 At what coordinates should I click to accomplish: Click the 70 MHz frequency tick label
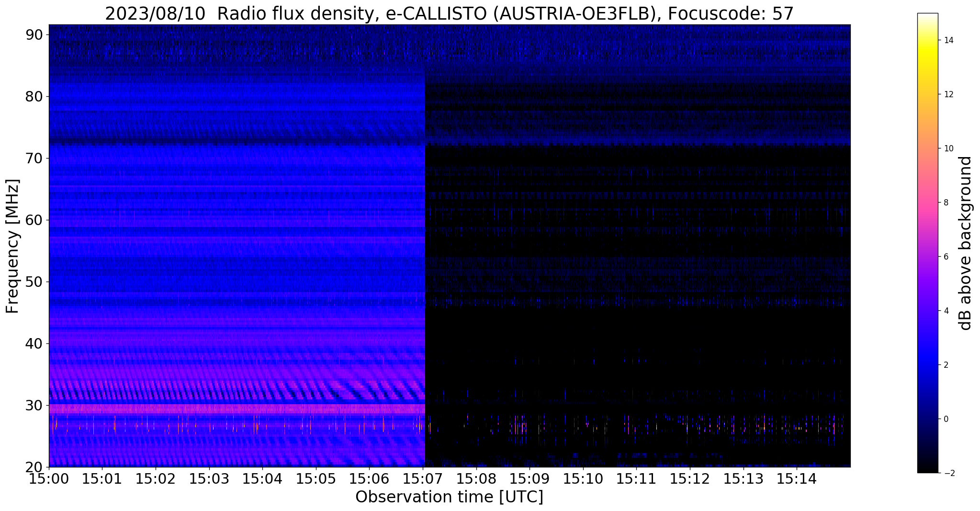[34, 158]
